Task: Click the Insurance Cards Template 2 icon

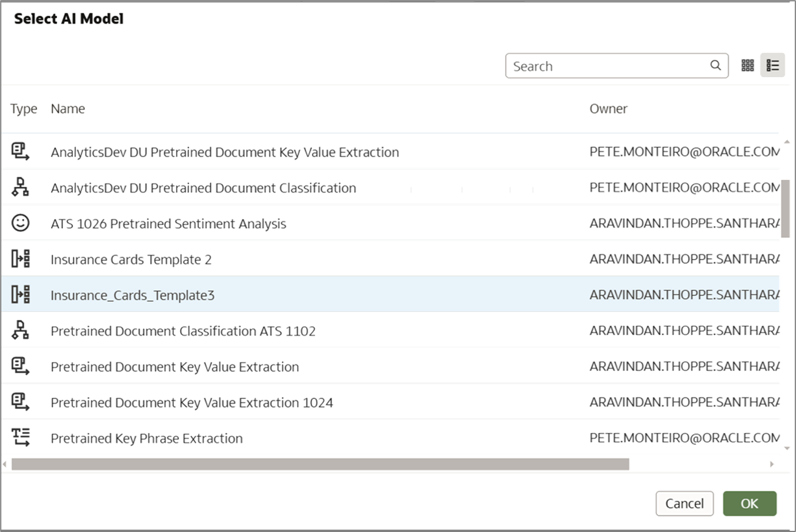Action: point(20,259)
